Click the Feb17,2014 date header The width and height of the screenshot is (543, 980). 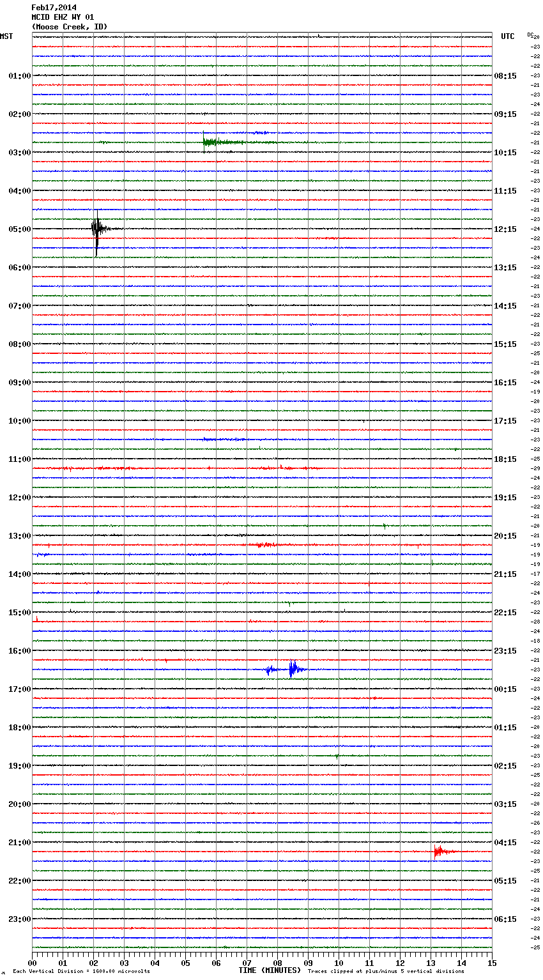coord(54,8)
